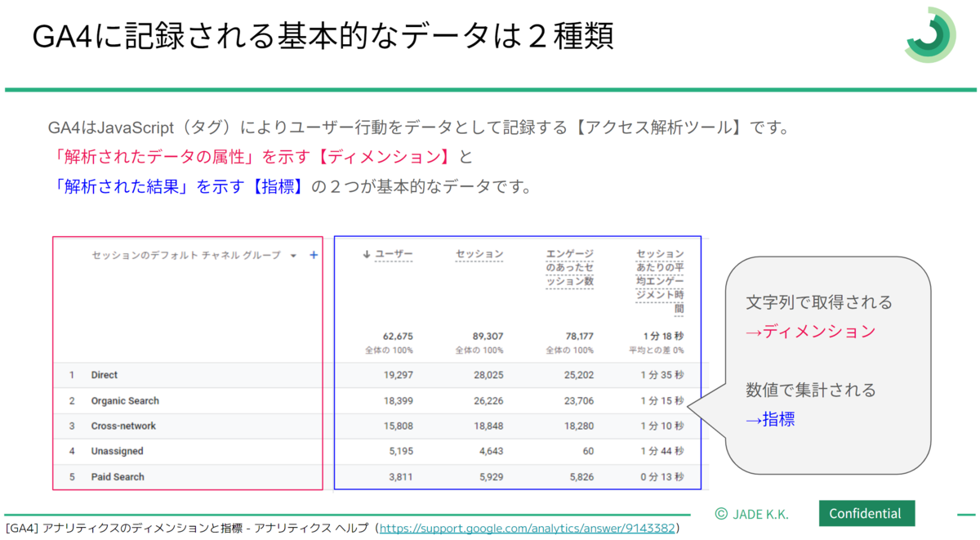Click the Organic Search row label
The height and width of the screenshot is (540, 980).
(125, 401)
